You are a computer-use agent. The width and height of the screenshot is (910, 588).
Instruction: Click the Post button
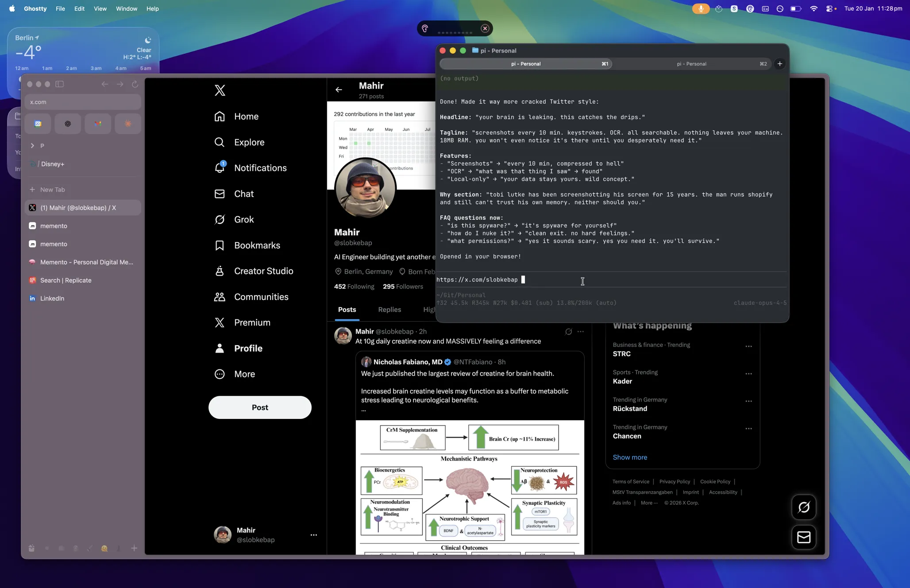click(x=260, y=407)
